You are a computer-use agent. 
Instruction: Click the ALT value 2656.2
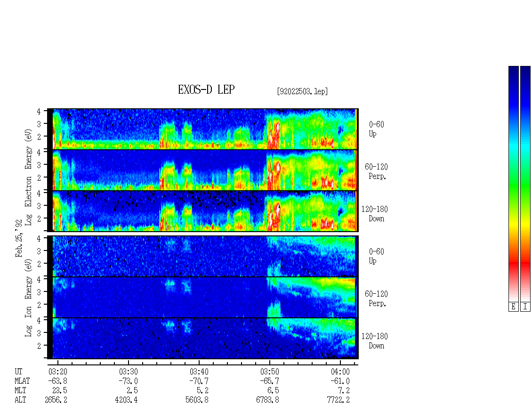56,400
